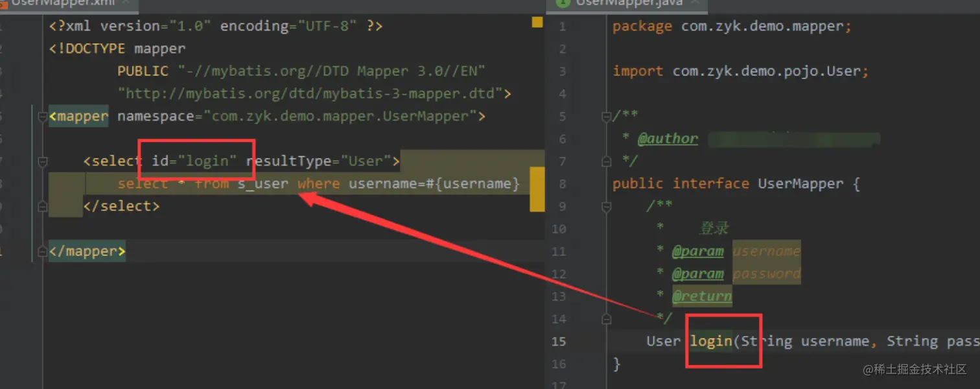Collapse the <select> opening tag fold marker

[x=43, y=161]
